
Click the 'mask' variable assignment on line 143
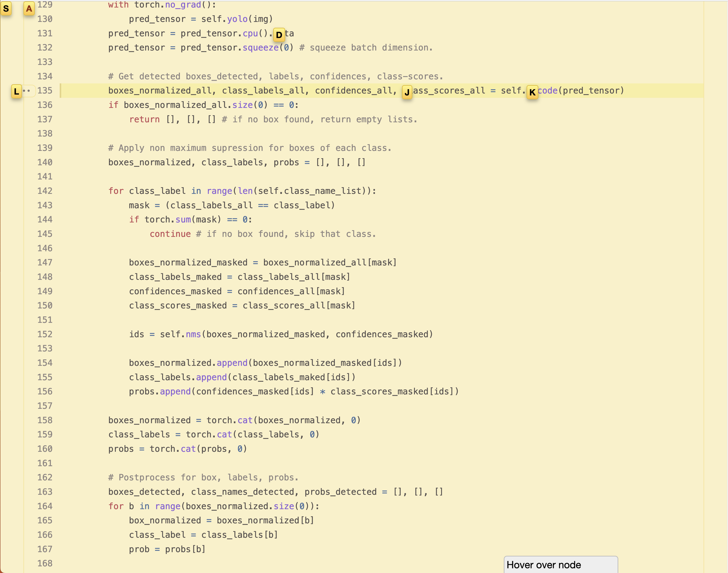(139, 205)
